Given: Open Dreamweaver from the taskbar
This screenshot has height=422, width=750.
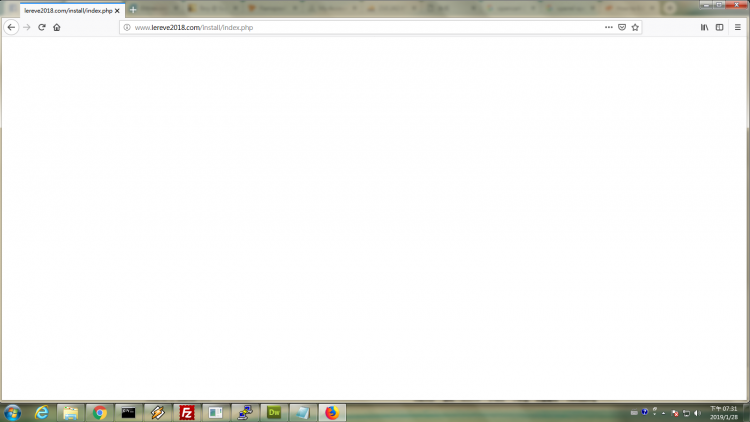Looking at the screenshot, I should [x=274, y=412].
